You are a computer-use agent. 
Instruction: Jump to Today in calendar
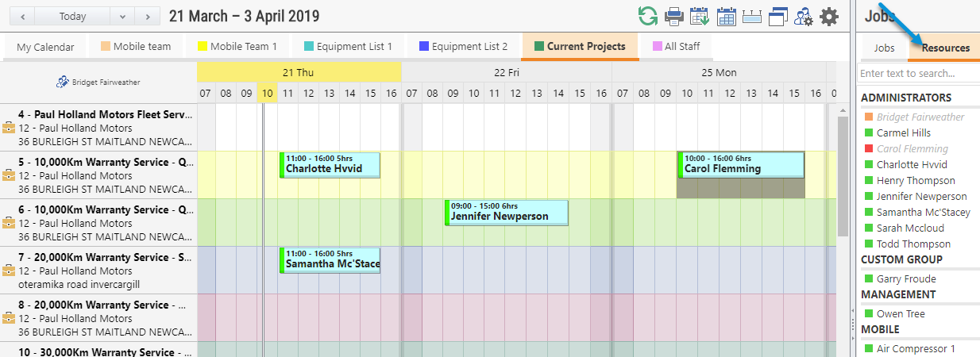pos(72,17)
